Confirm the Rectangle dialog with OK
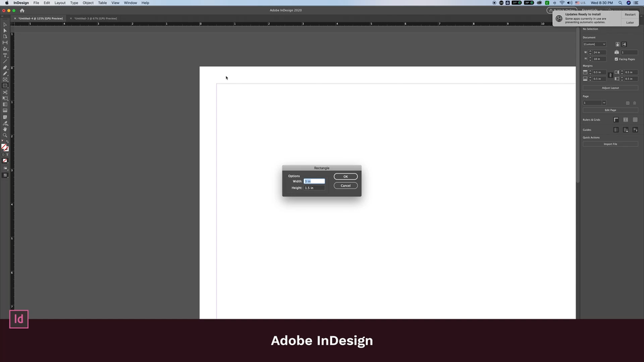Screen dimensions: 644x362 pos(345,177)
